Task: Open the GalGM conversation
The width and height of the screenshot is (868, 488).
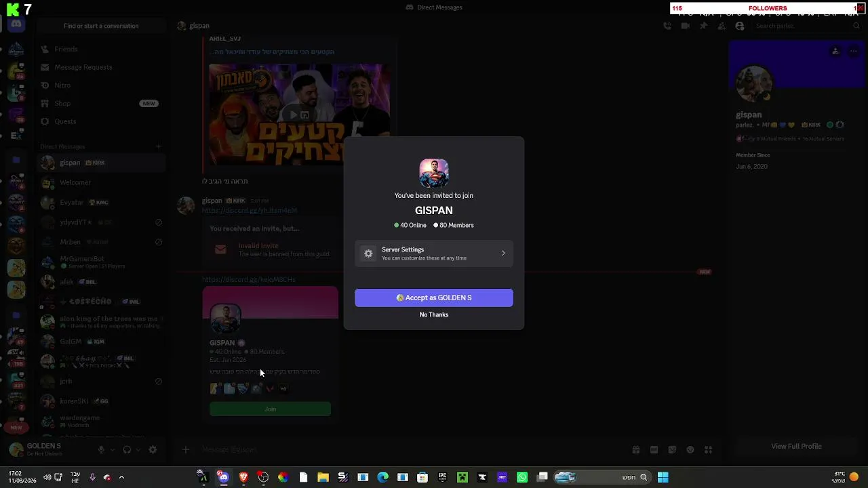Action: click(x=102, y=342)
